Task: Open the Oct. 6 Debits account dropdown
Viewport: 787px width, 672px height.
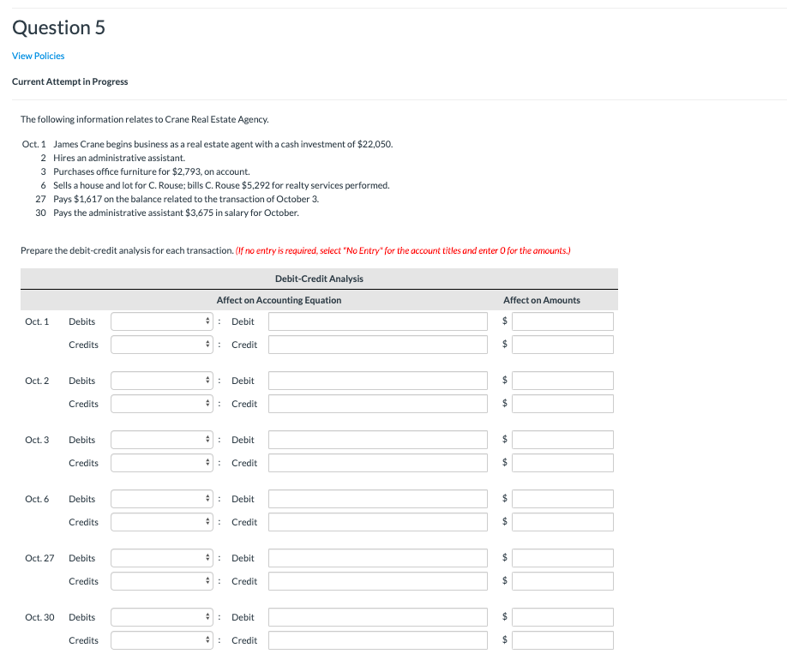Action: point(161,499)
